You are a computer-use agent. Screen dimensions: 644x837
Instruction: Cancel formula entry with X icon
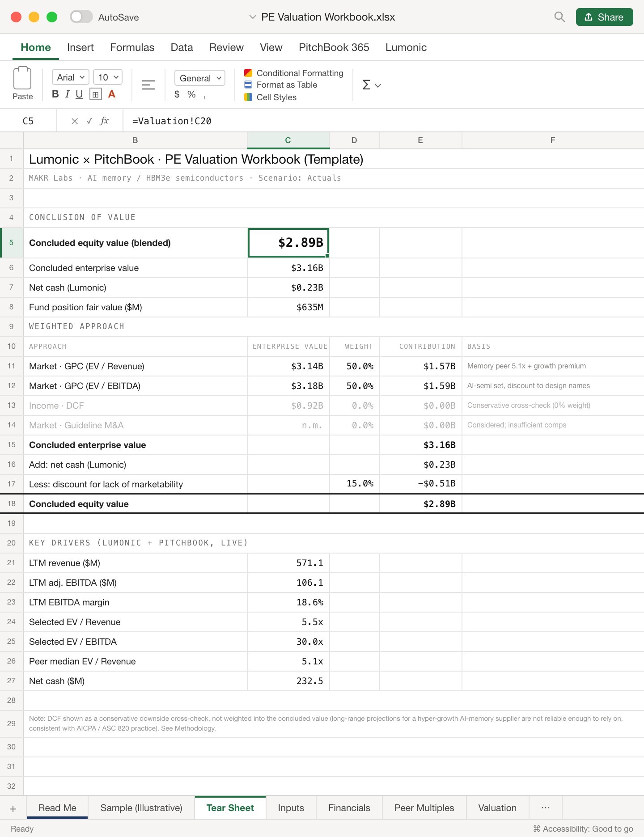click(x=75, y=121)
